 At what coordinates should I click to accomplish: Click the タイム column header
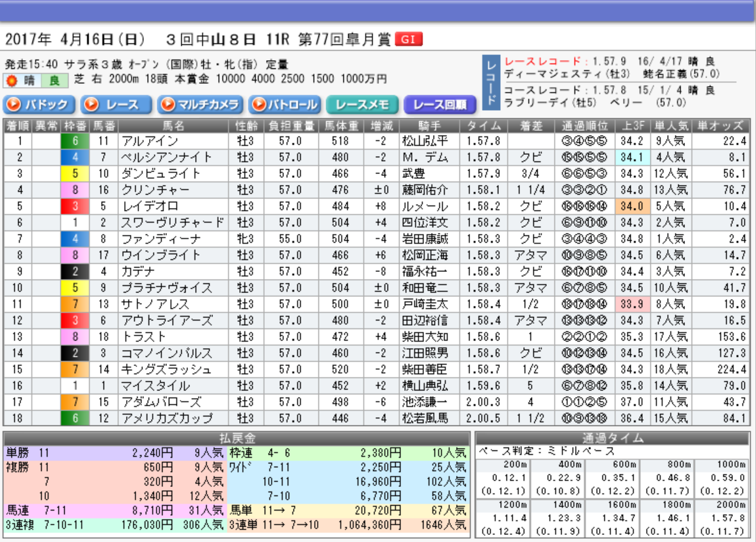tap(484, 126)
